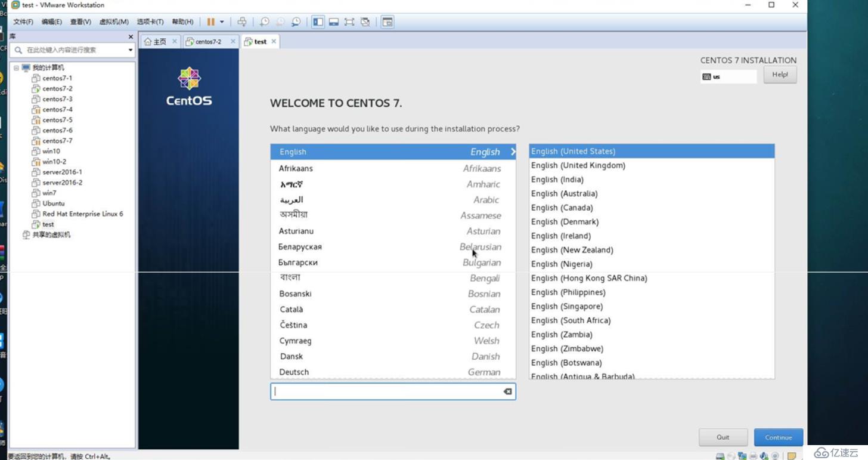Open the 查看(V) menu
Viewport: 868px width, 460px height.
coord(80,22)
